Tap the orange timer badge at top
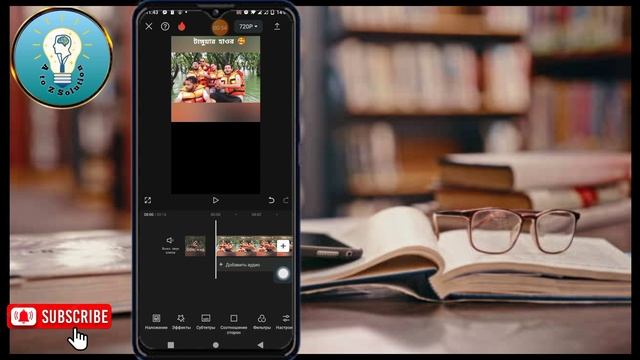Viewport: 640px width, 360px height. click(220, 27)
